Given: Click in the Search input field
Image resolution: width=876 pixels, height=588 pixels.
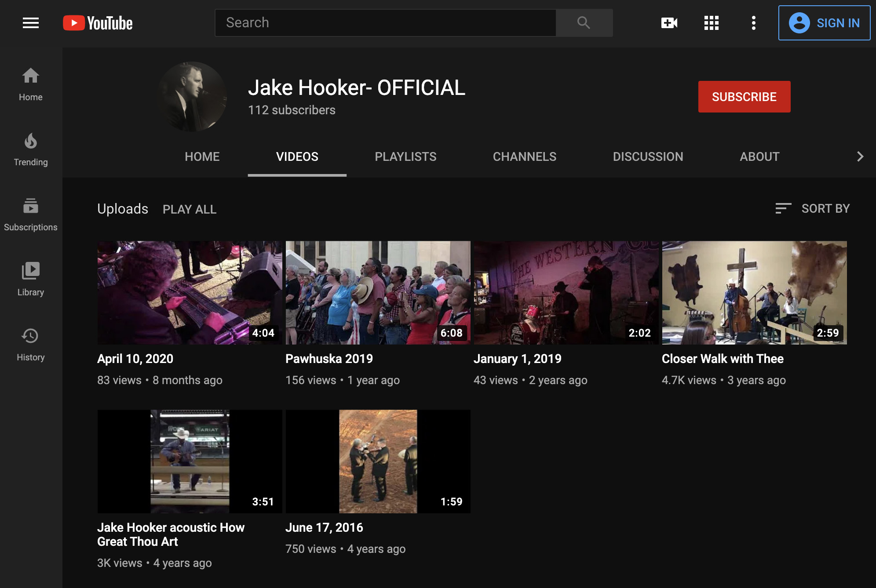Looking at the screenshot, I should [x=385, y=23].
